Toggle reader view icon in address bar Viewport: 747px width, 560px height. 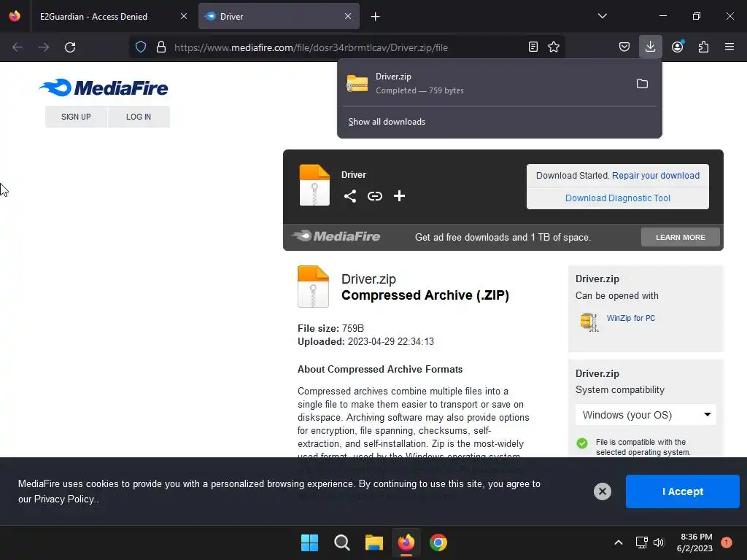(x=533, y=47)
